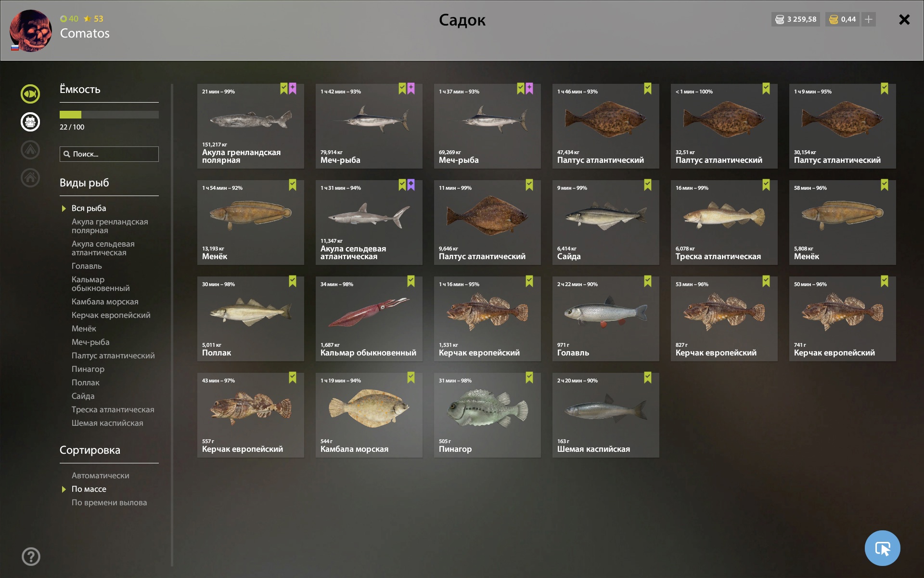Click the plus icon to add gold currency

pyautogui.click(x=869, y=19)
